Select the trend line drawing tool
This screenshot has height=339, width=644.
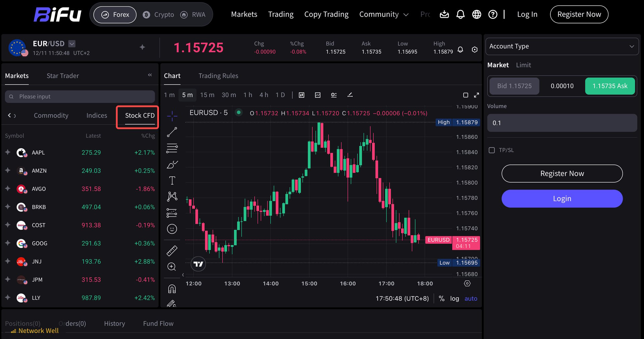[x=172, y=132]
